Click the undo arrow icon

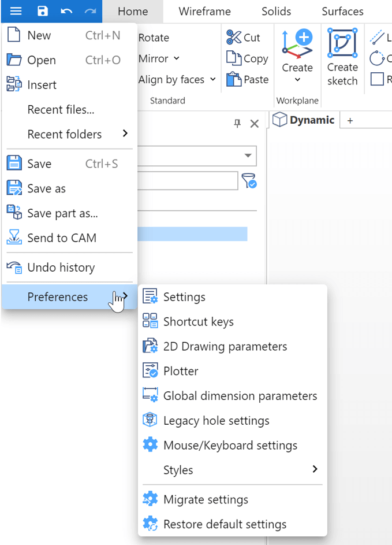coord(66,11)
